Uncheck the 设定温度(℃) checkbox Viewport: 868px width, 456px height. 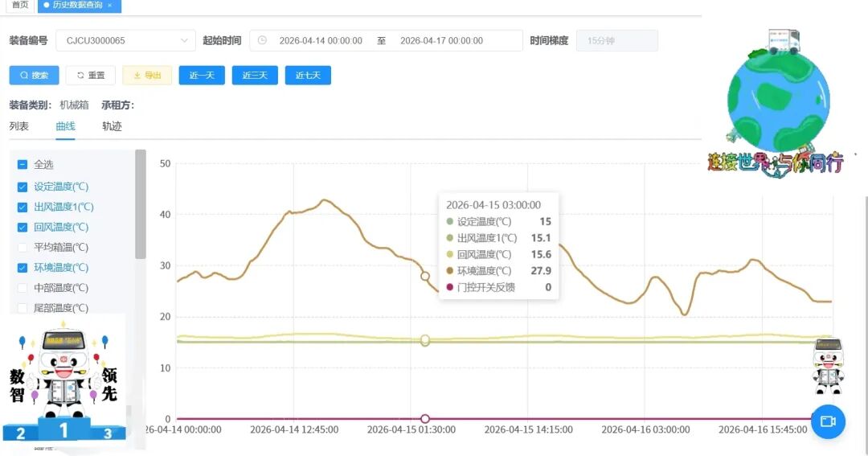pyautogui.click(x=23, y=187)
